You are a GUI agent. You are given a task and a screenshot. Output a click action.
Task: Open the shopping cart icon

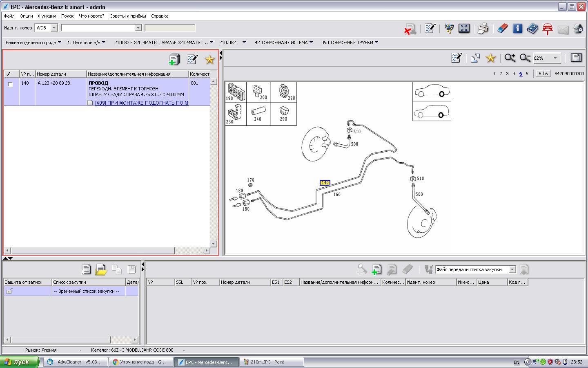(449, 29)
